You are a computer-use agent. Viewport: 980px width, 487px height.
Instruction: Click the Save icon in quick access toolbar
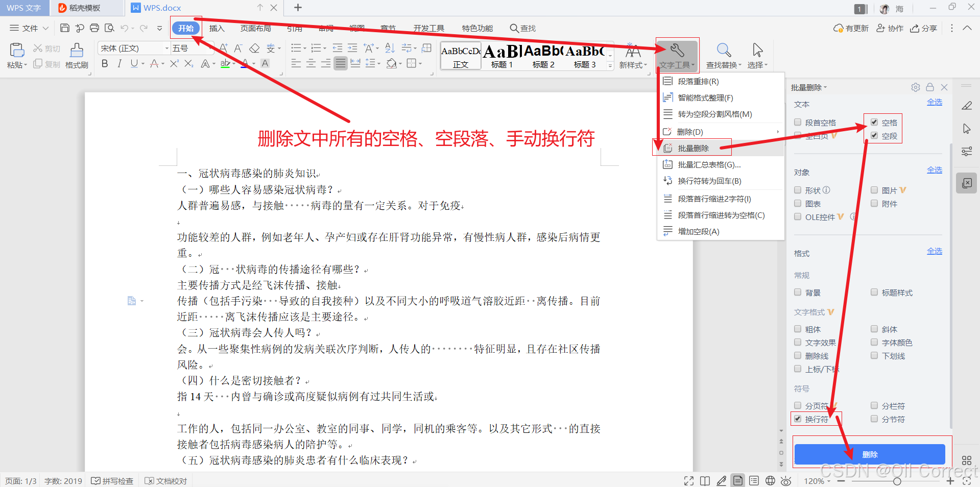(x=65, y=28)
